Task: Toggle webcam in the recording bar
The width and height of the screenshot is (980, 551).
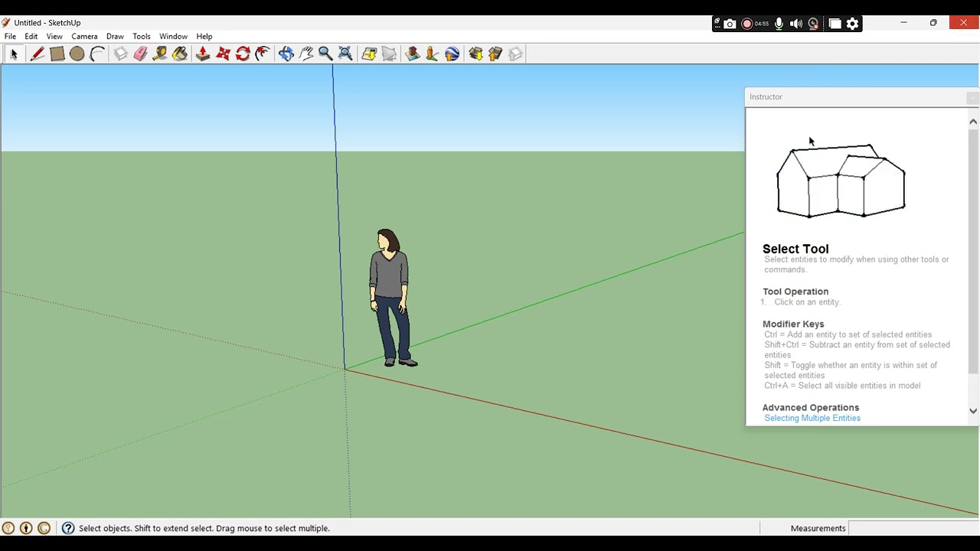Action: (813, 24)
